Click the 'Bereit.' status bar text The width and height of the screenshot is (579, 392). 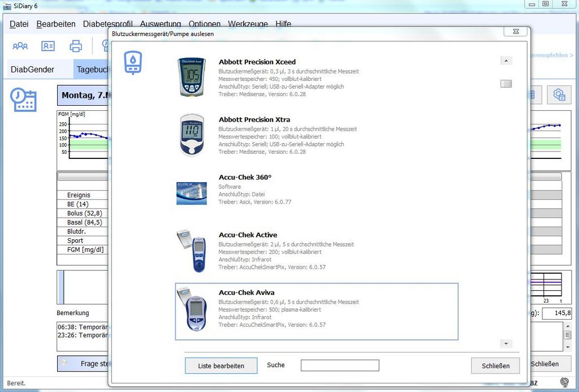pyautogui.click(x=16, y=383)
